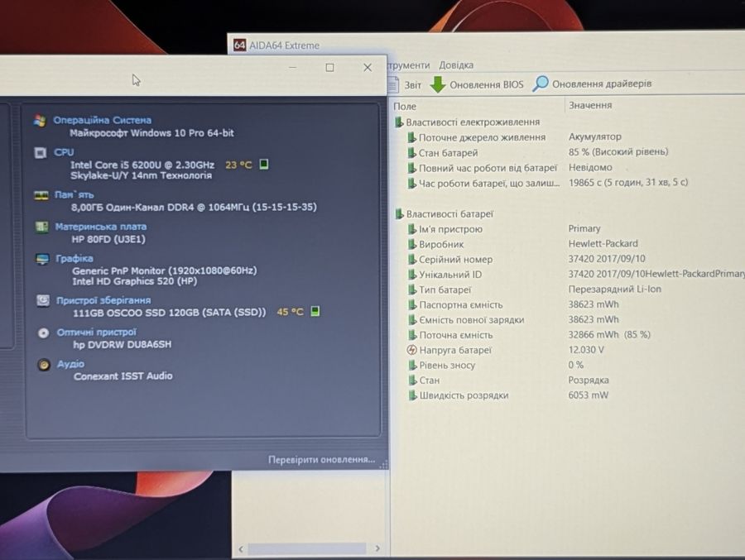Click the Перевірити оновлення... link
Viewport: 745px width, 560px height.
point(322,460)
